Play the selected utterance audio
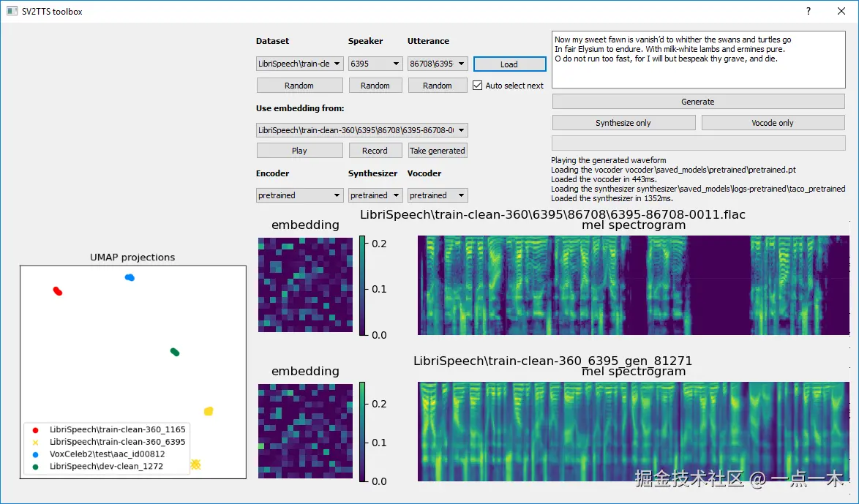 299,150
